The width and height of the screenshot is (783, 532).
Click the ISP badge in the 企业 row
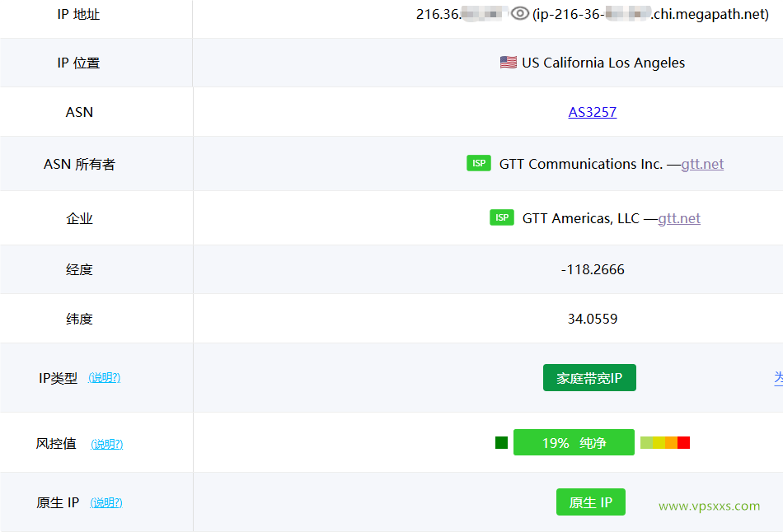click(x=501, y=217)
